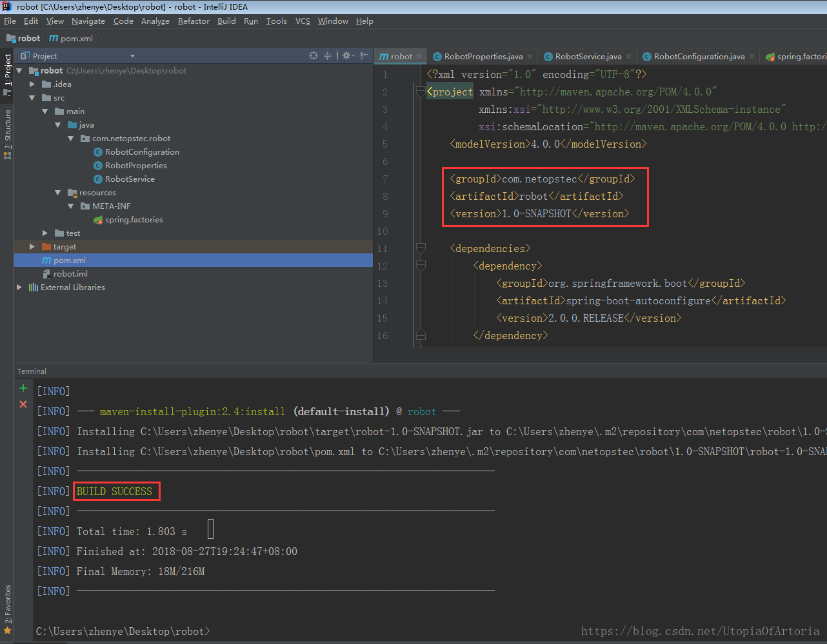Click the scroll-from-source target icon in Project panel
Viewport: 827px width, 644px height.
314,55
